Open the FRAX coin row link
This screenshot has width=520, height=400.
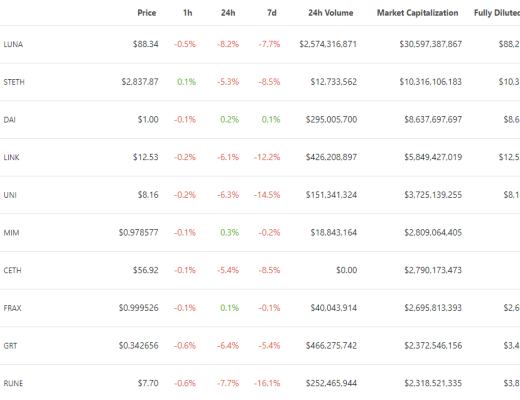click(x=12, y=308)
